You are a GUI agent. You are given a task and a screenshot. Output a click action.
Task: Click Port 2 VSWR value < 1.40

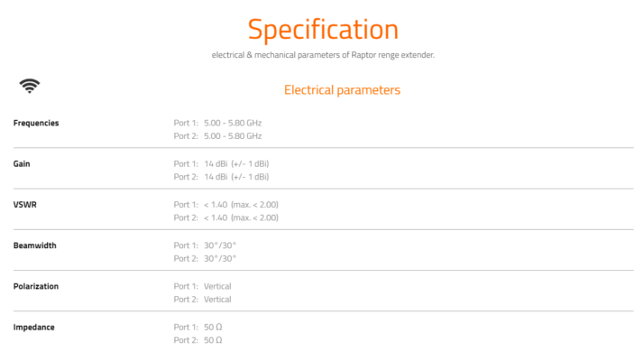[216, 218]
